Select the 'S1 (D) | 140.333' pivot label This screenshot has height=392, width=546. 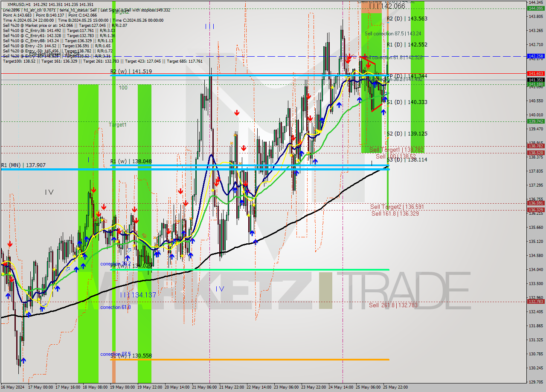(x=407, y=102)
